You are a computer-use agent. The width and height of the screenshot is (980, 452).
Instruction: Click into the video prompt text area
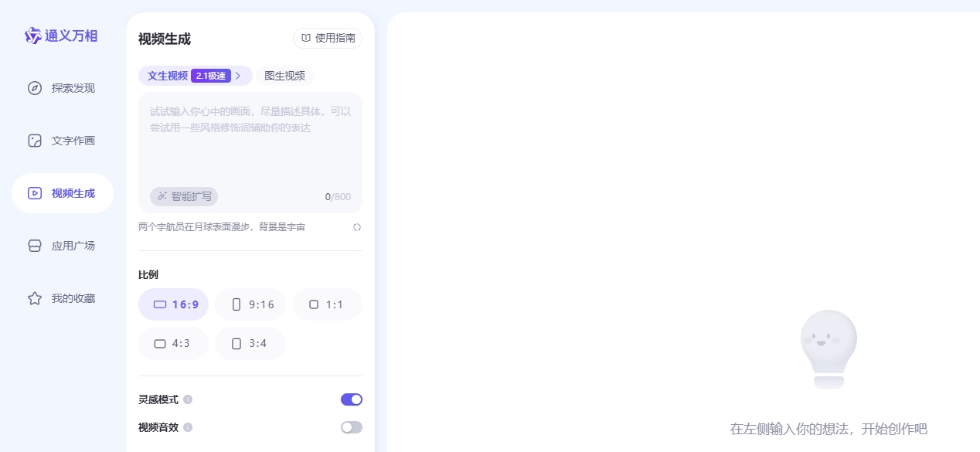tap(250, 147)
